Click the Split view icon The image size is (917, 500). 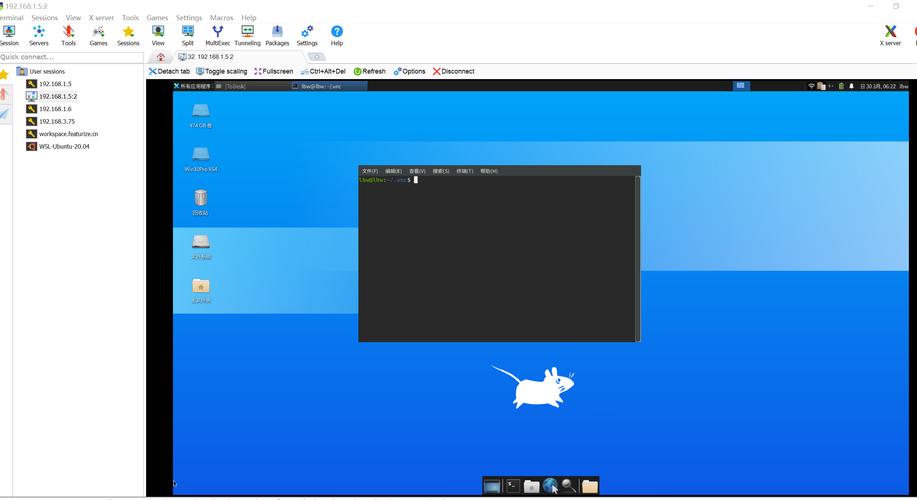pos(188,35)
